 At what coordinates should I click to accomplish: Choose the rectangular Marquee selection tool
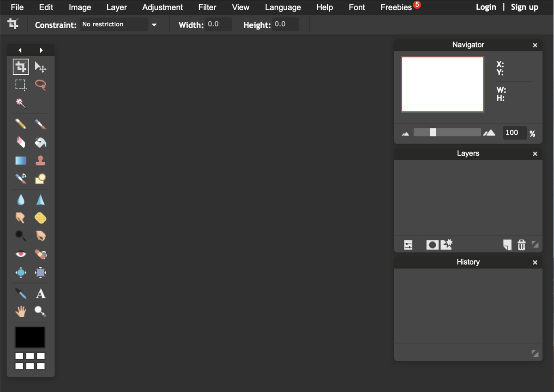(x=21, y=85)
